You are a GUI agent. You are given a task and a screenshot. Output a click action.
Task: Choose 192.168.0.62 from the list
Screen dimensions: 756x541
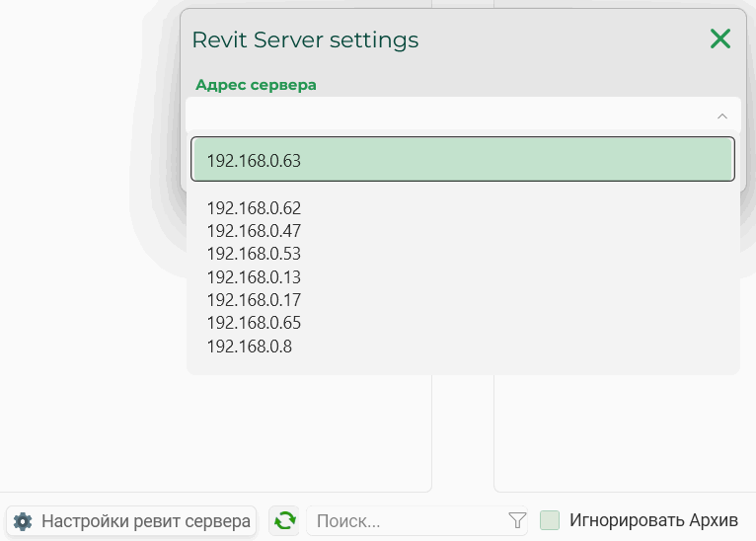tap(254, 208)
